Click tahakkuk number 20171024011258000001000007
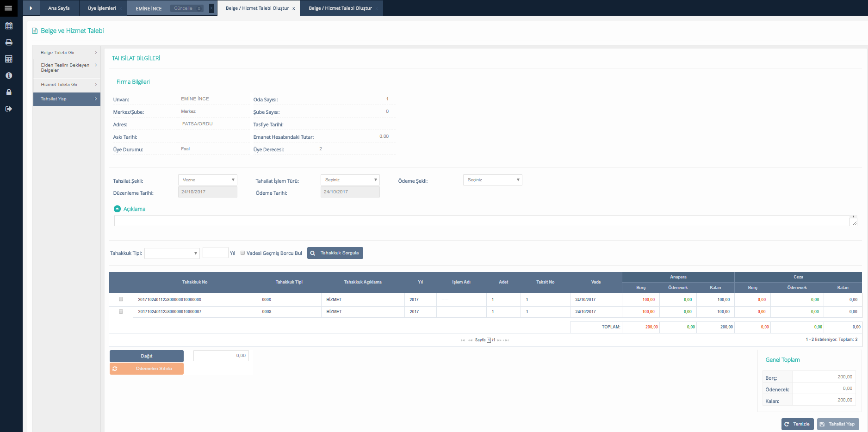Screen dimensions: 868x432 click(169, 312)
